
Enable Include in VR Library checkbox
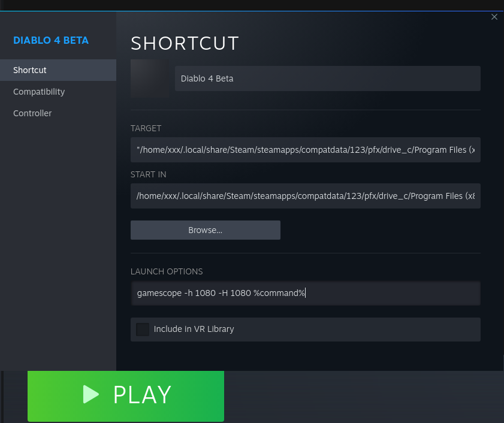[x=143, y=330]
